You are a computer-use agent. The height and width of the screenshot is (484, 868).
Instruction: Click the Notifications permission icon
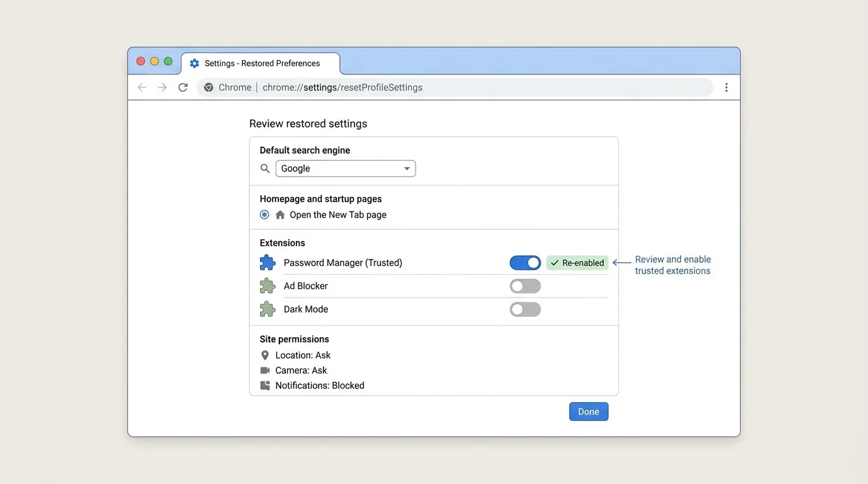(265, 386)
